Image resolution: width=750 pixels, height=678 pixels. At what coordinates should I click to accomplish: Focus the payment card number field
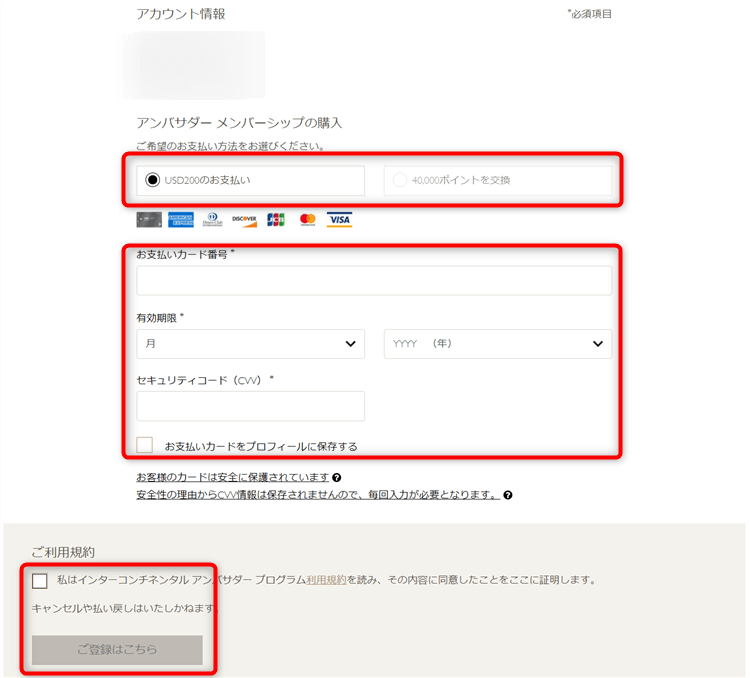[374, 281]
